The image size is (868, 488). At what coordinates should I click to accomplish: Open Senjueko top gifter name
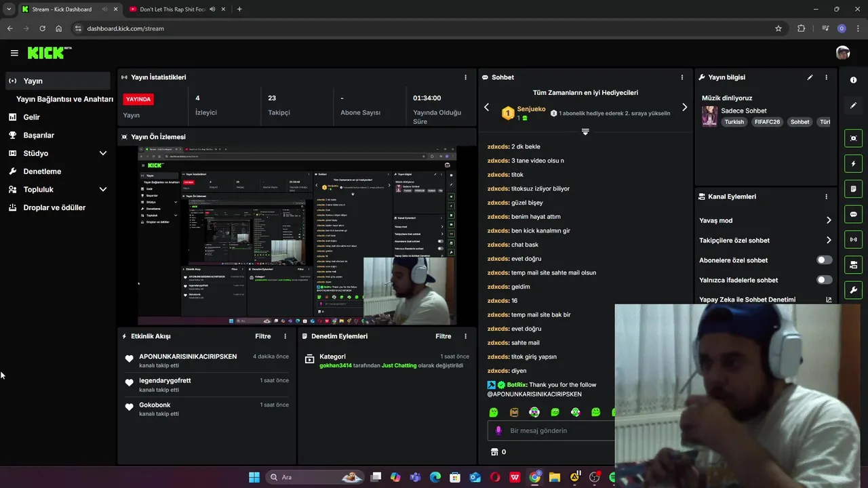click(531, 108)
